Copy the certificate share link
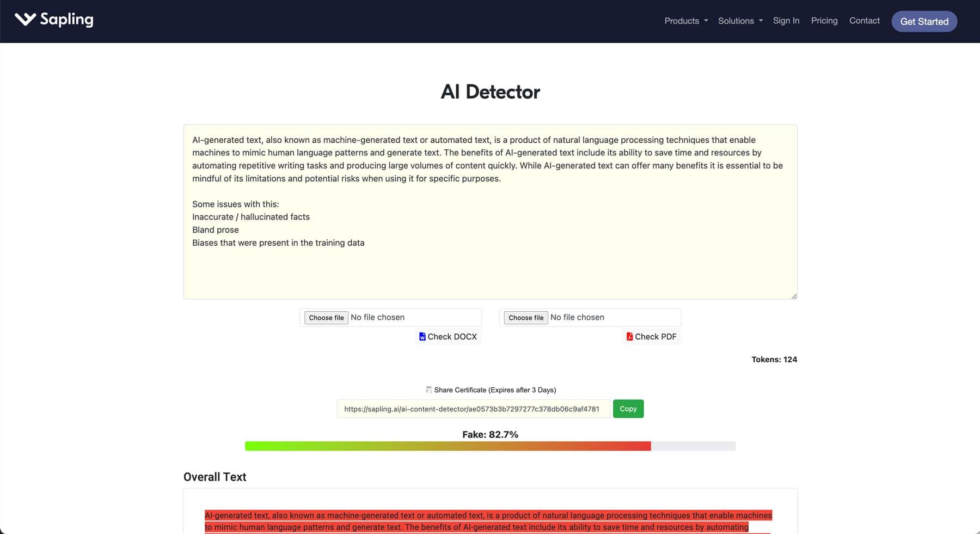 [628, 409]
